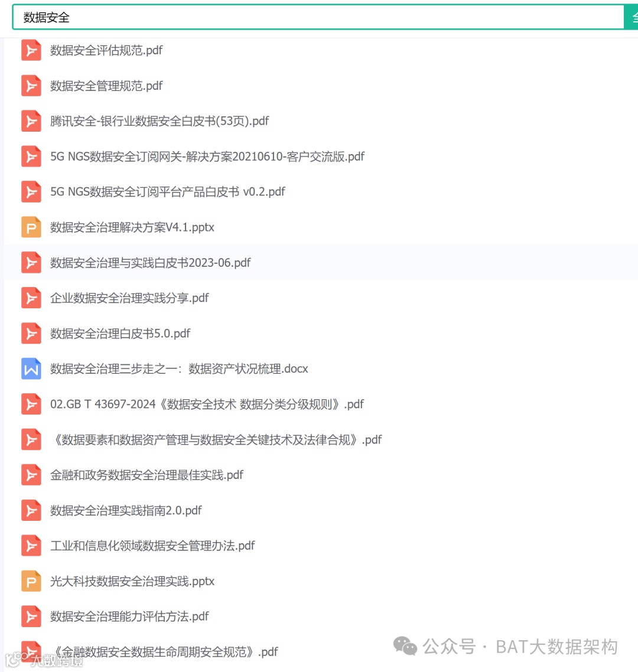The height and width of the screenshot is (672, 638).
Task: Click the PDF icon beside 数据安全管理规范.pdf
Action: pyautogui.click(x=31, y=86)
